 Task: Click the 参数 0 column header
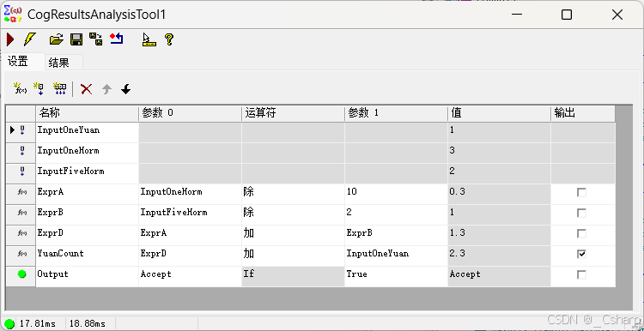[190, 113]
